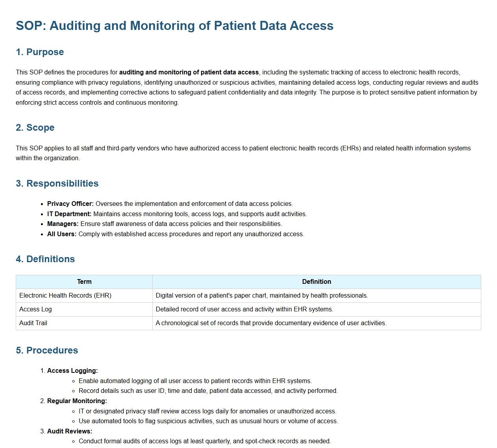Click the "Definition" table column header
The width and height of the screenshot is (497, 448).
pos(316,282)
